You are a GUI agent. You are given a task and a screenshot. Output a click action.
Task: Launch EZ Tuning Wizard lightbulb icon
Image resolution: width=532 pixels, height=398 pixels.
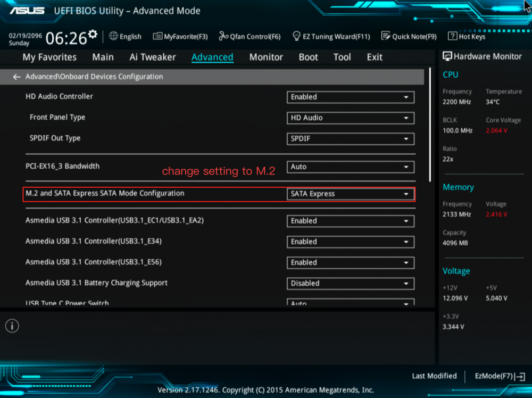(296, 36)
